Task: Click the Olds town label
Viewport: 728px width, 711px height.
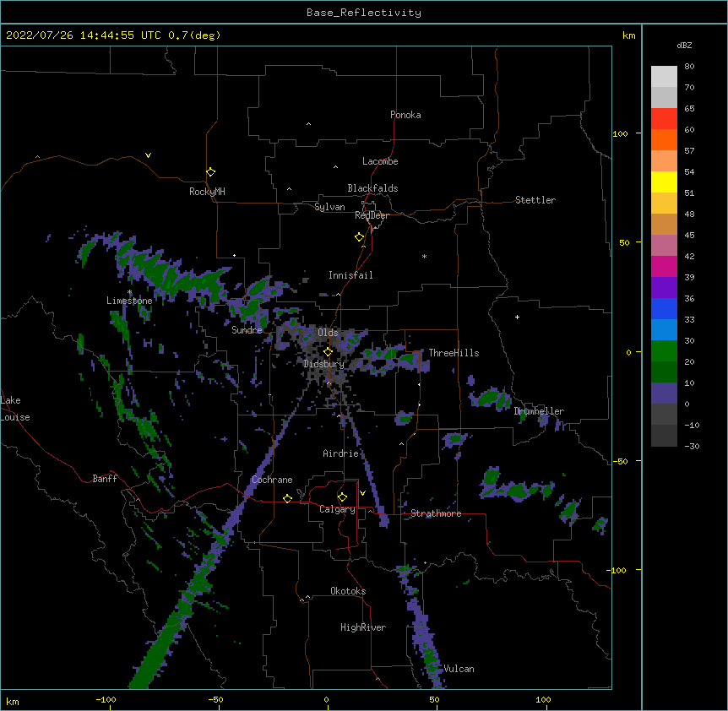Action: coord(328,333)
